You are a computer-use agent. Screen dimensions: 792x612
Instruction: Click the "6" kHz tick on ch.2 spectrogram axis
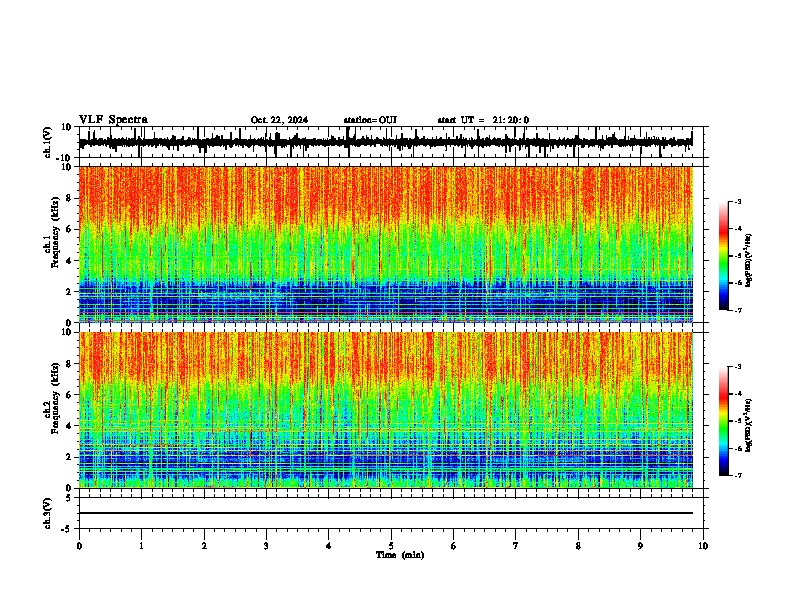coord(69,394)
